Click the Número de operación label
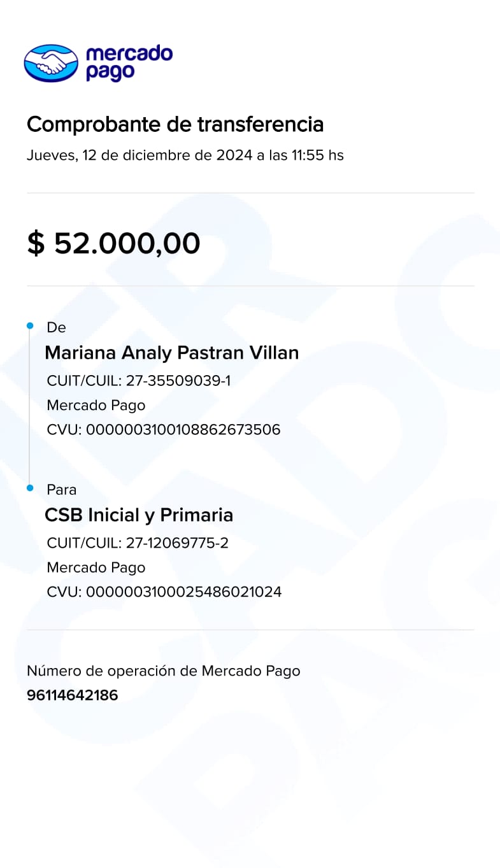Image resolution: width=500 pixels, height=868 pixels. (x=163, y=671)
